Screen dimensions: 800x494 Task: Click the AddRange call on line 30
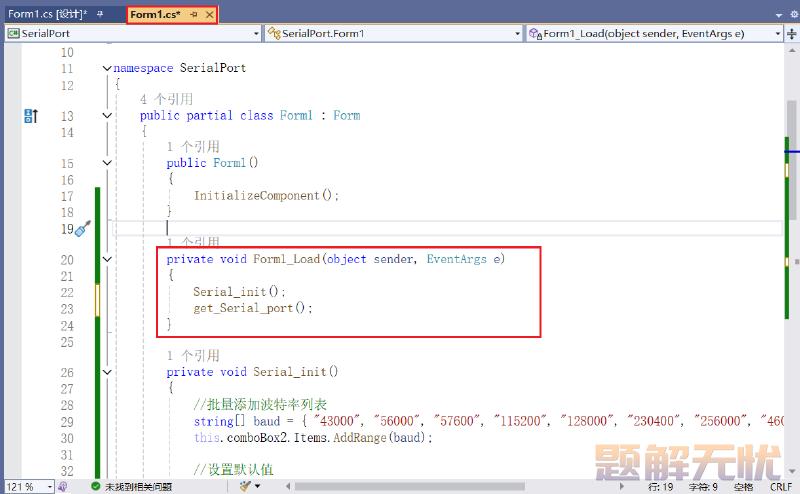tap(360, 438)
